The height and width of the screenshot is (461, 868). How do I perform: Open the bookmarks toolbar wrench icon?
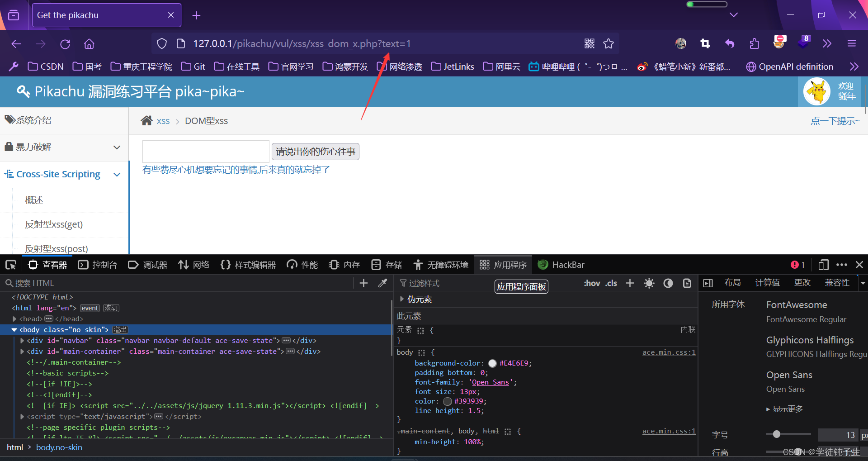(14, 67)
